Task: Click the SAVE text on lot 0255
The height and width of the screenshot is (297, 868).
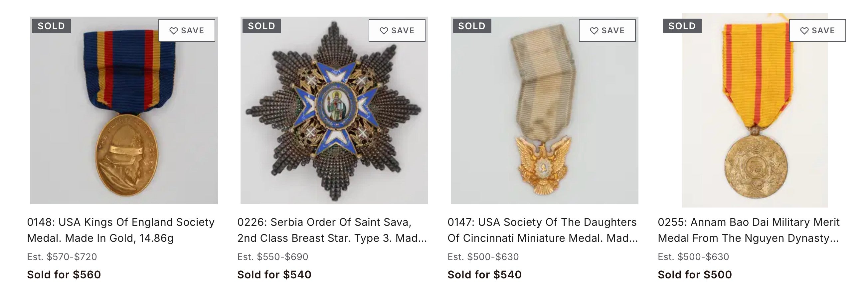Action: pyautogui.click(x=823, y=31)
